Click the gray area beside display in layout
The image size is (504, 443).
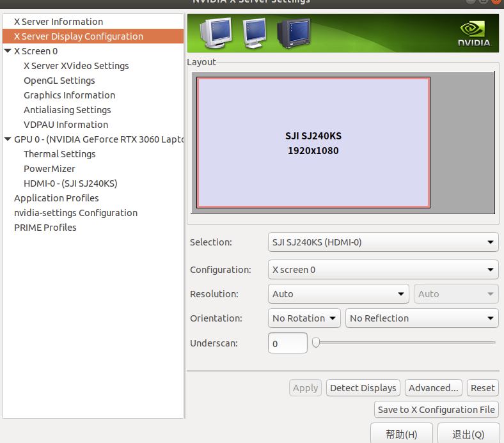tap(462, 143)
